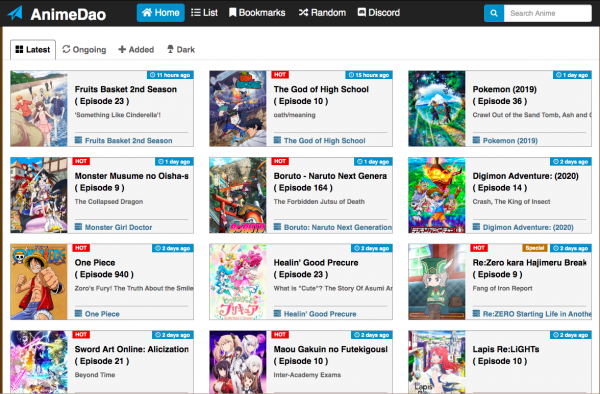The width and height of the screenshot is (600, 394).
Task: Open Monster Musume Episode 9 title
Action: click(132, 182)
